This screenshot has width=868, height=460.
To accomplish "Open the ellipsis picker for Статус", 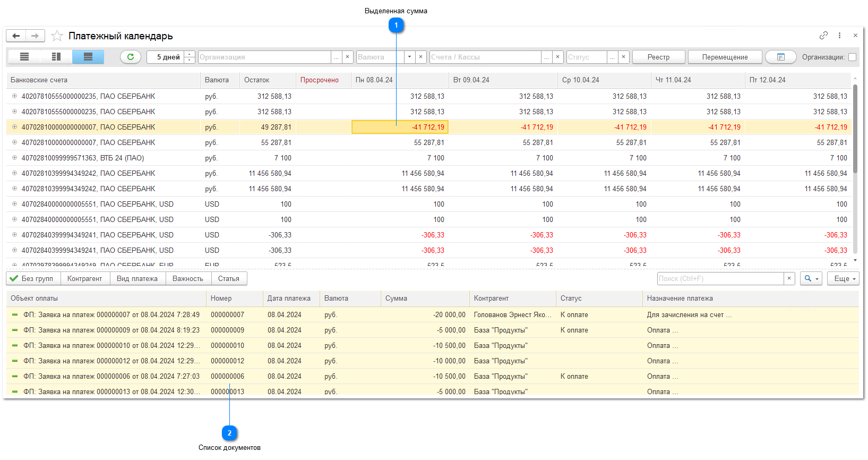I will coord(613,57).
